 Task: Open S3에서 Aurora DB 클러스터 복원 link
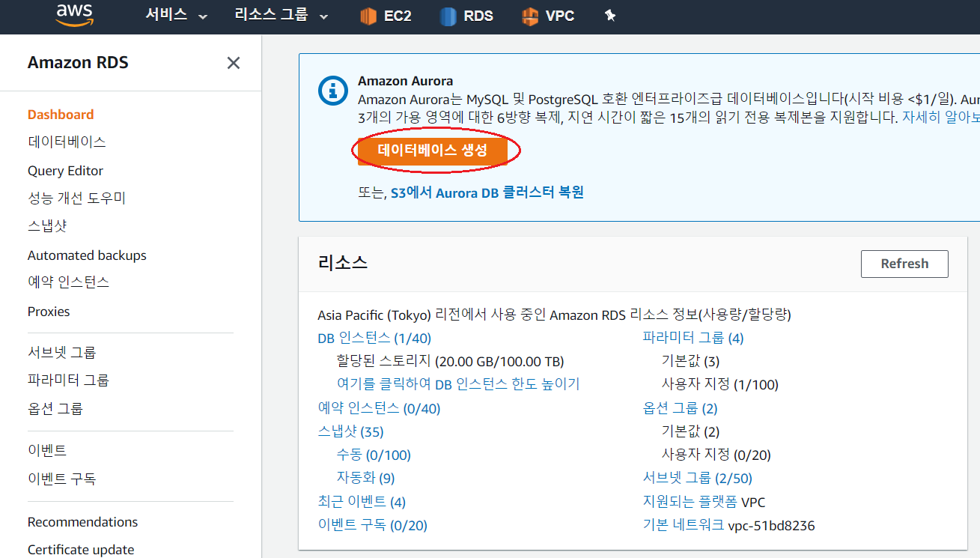pyautogui.click(x=487, y=192)
